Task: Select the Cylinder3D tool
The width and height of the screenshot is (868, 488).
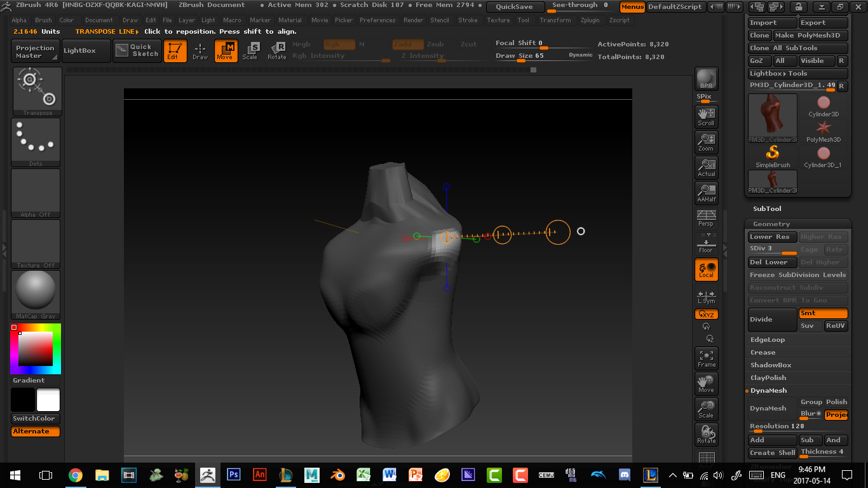Action: 824,106
